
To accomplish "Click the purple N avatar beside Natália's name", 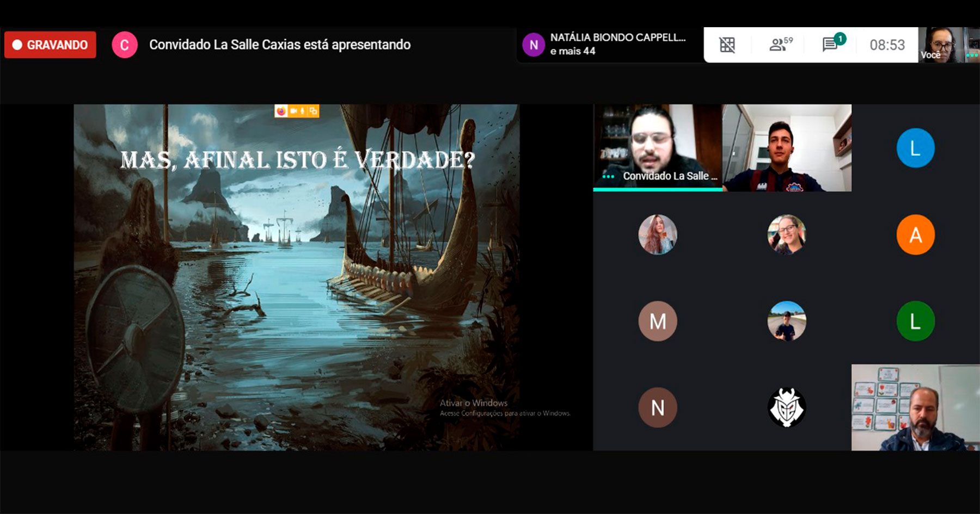I will point(534,45).
